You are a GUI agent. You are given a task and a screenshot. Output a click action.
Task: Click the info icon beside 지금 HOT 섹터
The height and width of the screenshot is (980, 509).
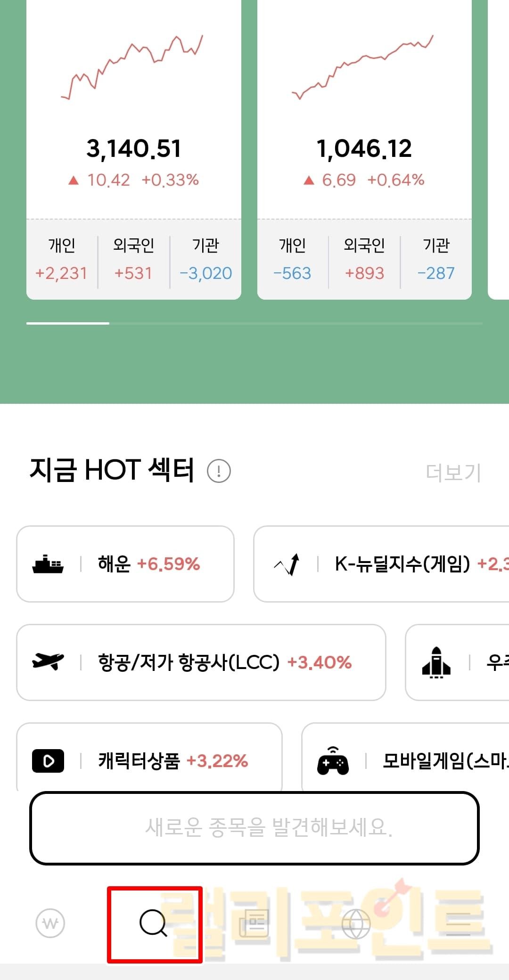click(219, 471)
